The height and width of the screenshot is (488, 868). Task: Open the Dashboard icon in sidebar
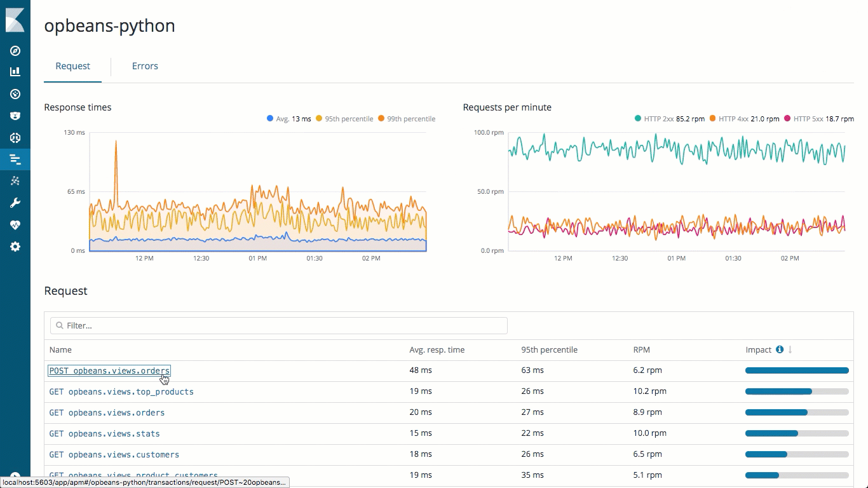tap(15, 94)
